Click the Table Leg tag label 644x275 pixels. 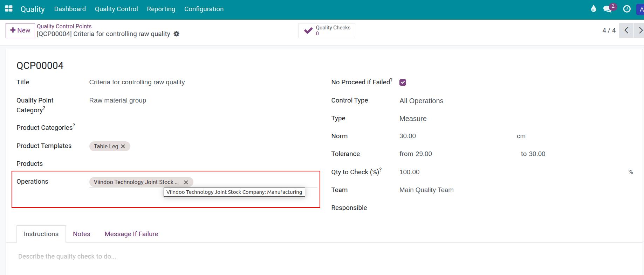click(x=106, y=146)
